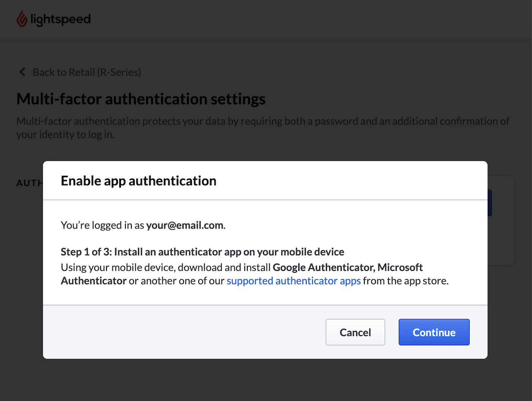Click the Enable app authentication dialog title

pyautogui.click(x=138, y=181)
